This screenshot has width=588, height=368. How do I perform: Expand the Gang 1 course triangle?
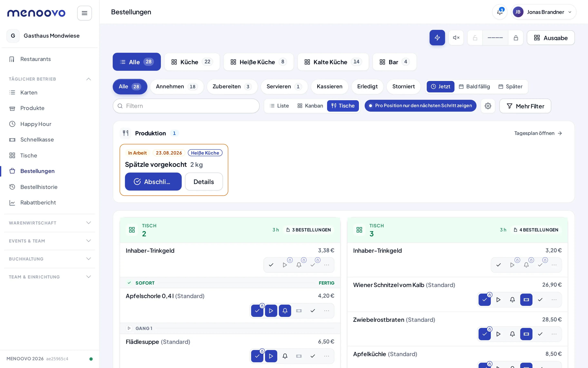tap(129, 328)
